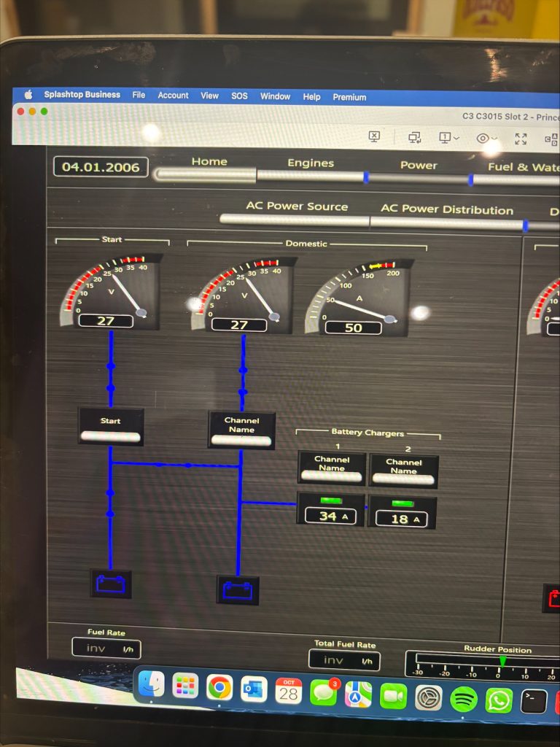
Task: Click the Domestic battery icon
Action: (x=238, y=589)
